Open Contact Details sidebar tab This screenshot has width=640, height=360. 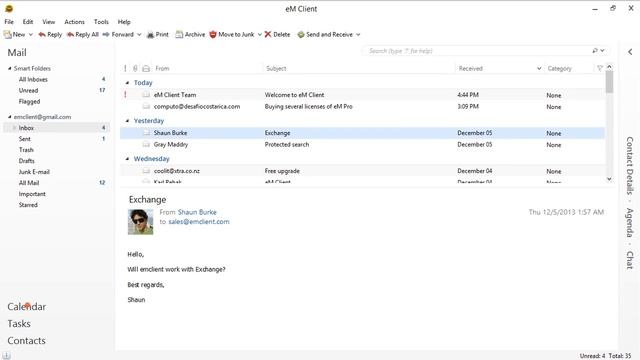630,165
